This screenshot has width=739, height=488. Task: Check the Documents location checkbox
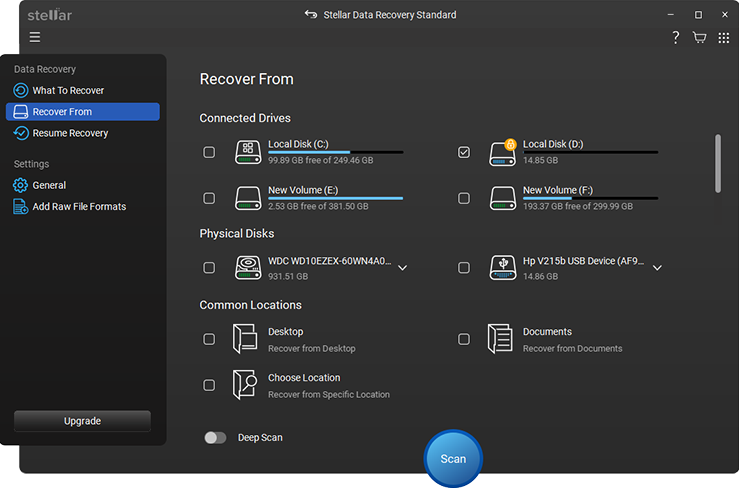pos(464,339)
